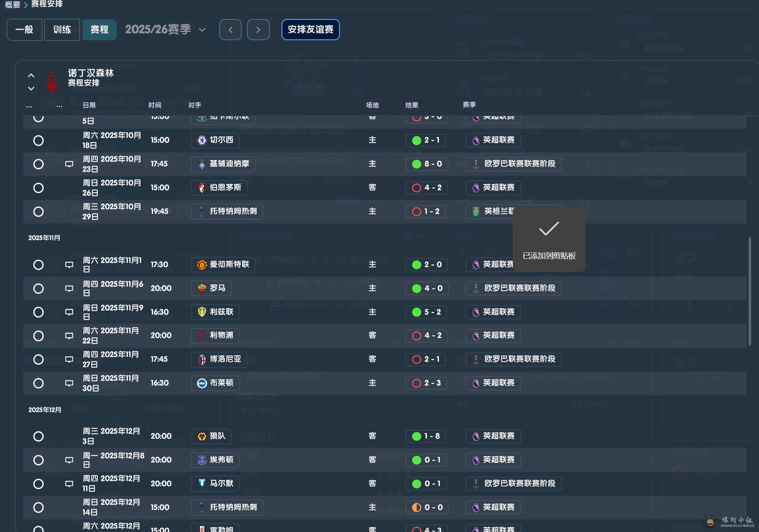Switch to the 训练 tab
759x532 pixels.
click(62, 30)
